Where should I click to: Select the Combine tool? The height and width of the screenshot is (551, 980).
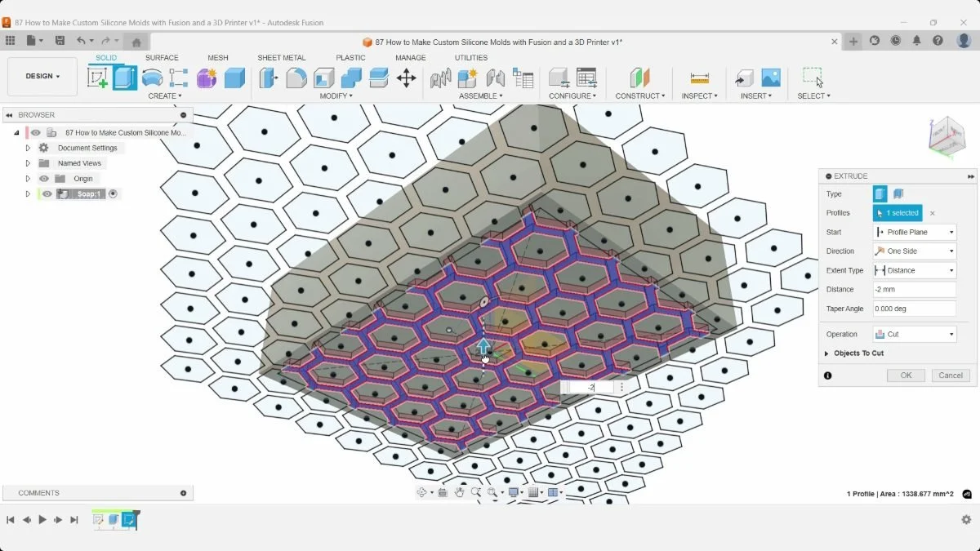click(x=351, y=78)
